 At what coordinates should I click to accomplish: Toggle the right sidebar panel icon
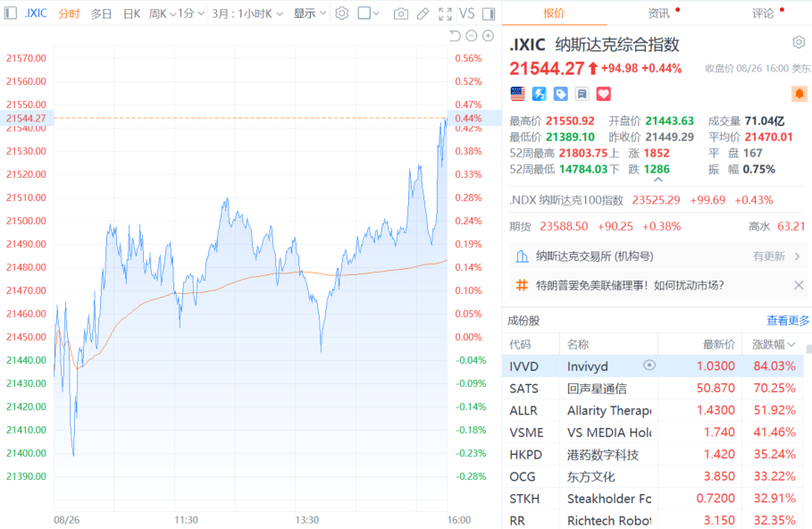pos(489,13)
